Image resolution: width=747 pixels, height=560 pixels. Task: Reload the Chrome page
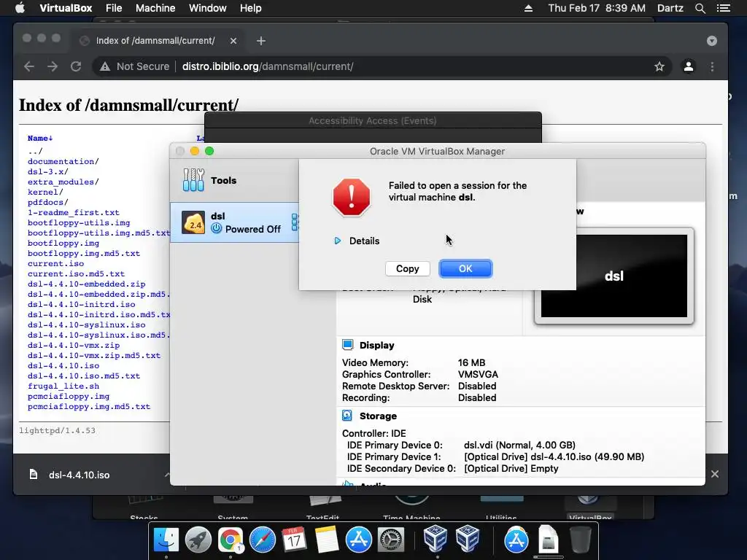point(76,66)
